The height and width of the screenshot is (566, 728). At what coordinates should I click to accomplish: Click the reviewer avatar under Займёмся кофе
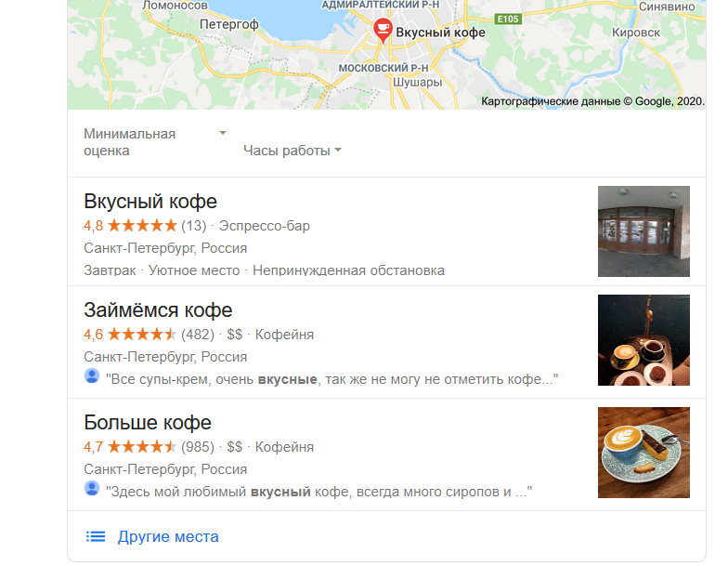click(x=92, y=375)
